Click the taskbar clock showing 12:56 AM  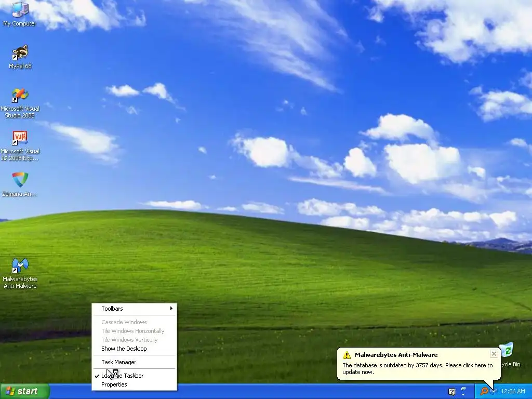(513, 392)
